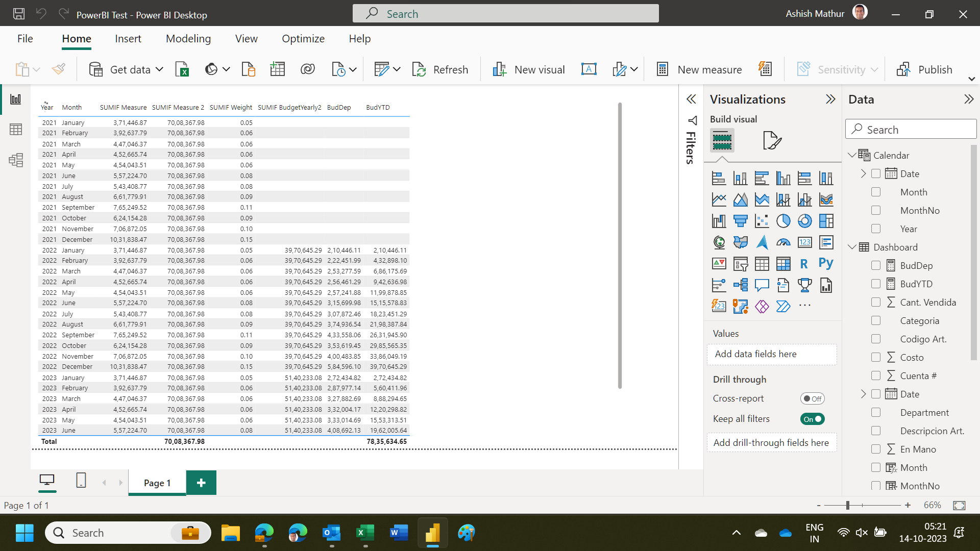Open the Insert ribbon tab
980x551 pixels.
tap(128, 39)
